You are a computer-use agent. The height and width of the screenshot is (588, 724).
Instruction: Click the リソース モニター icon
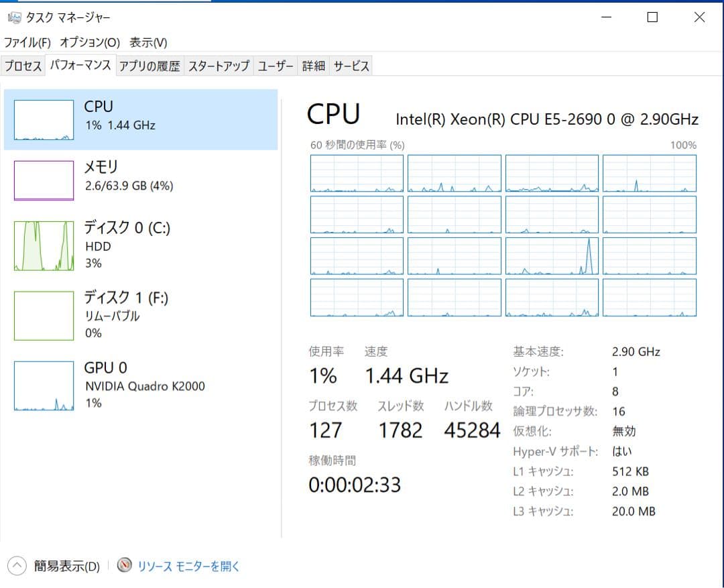(x=124, y=566)
